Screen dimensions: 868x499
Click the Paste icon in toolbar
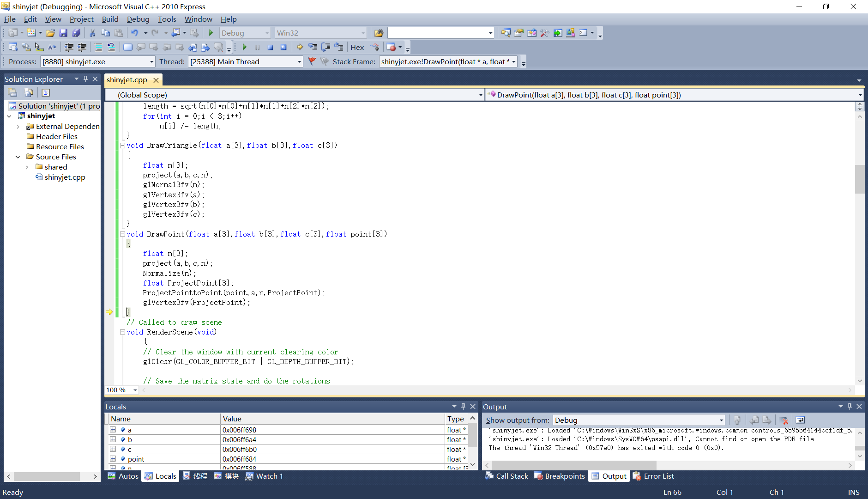119,33
